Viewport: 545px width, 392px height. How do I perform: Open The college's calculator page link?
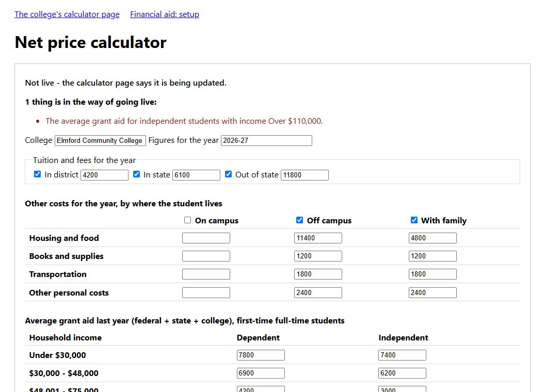67,14
